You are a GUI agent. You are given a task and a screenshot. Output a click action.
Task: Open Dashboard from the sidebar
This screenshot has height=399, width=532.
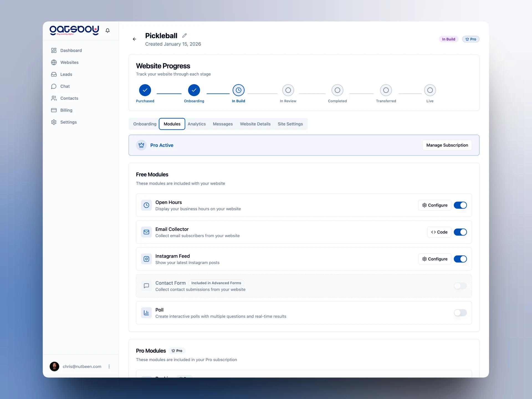pyautogui.click(x=71, y=50)
